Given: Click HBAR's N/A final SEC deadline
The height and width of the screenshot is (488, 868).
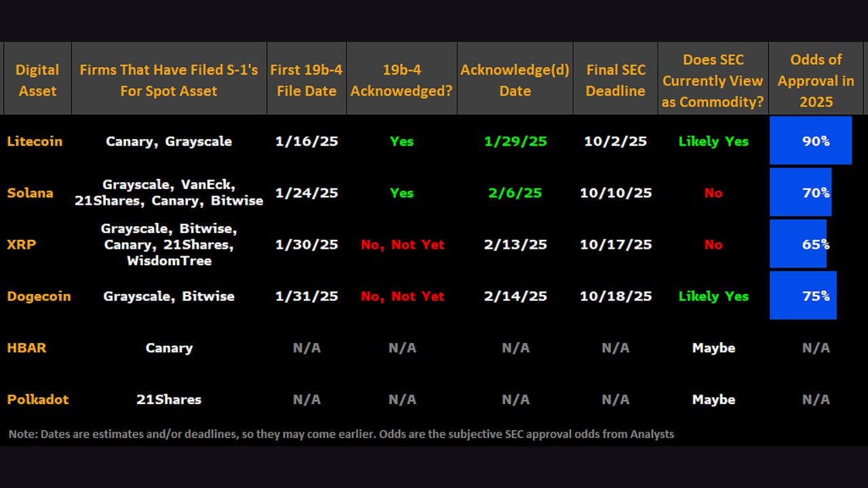Looking at the screenshot, I should [615, 348].
